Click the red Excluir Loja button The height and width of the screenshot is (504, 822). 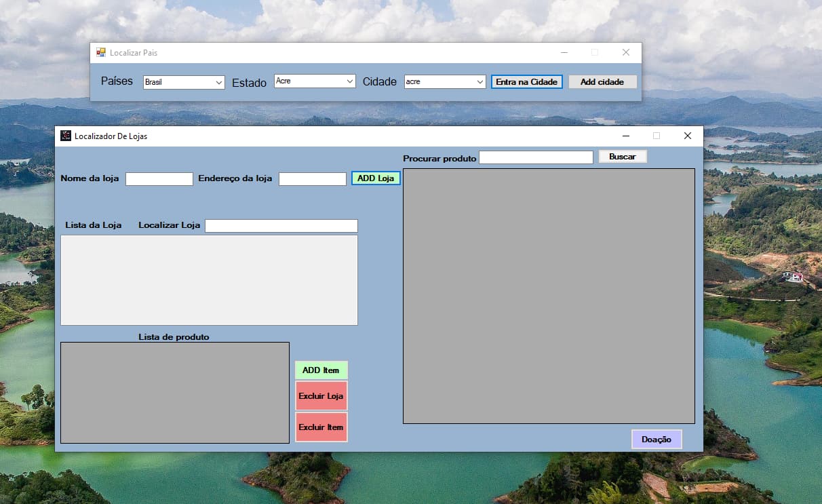click(x=321, y=395)
